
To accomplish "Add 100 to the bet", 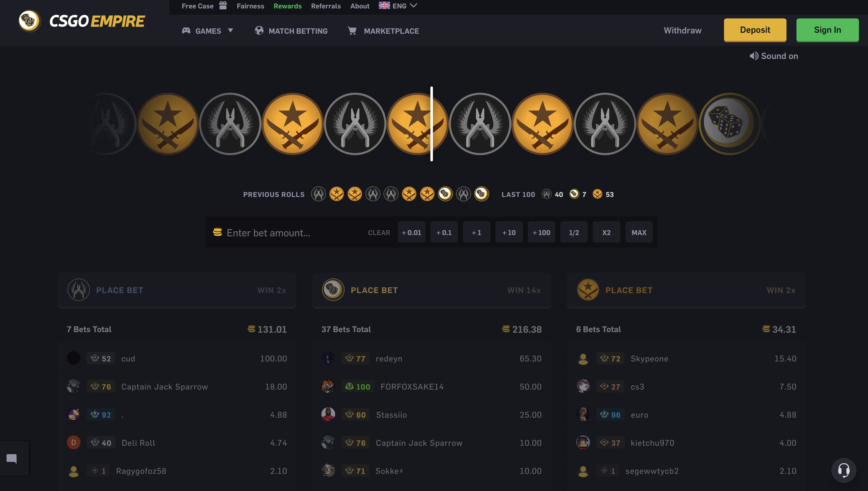I will pos(541,232).
